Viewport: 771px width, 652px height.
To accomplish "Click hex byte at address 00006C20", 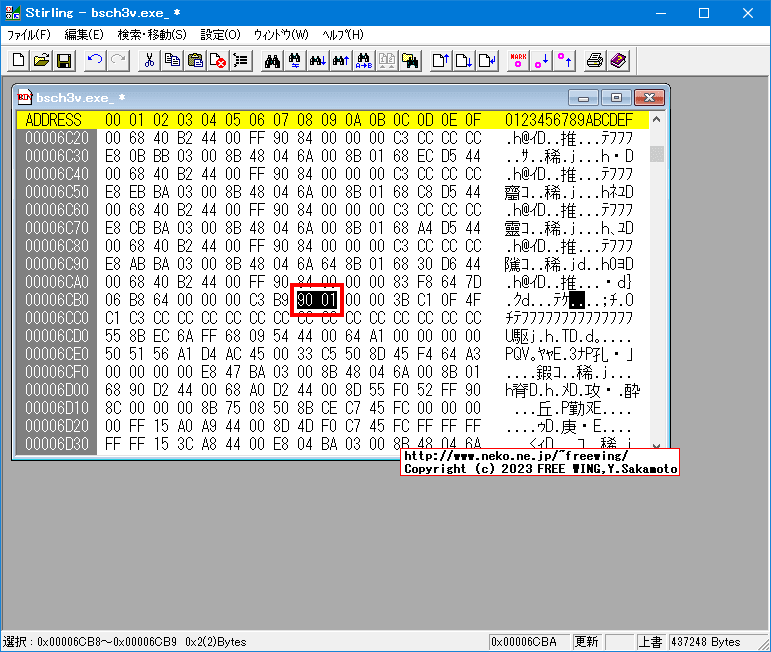I will click(x=113, y=138).
